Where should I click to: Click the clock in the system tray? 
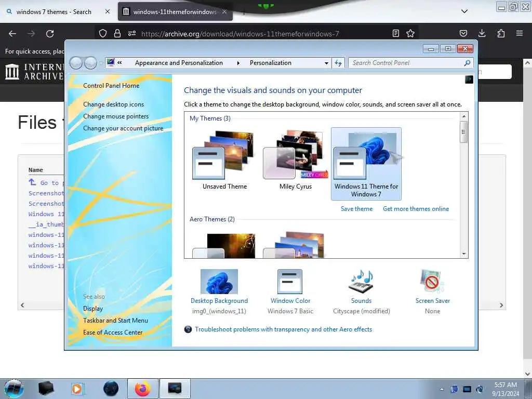click(506, 389)
